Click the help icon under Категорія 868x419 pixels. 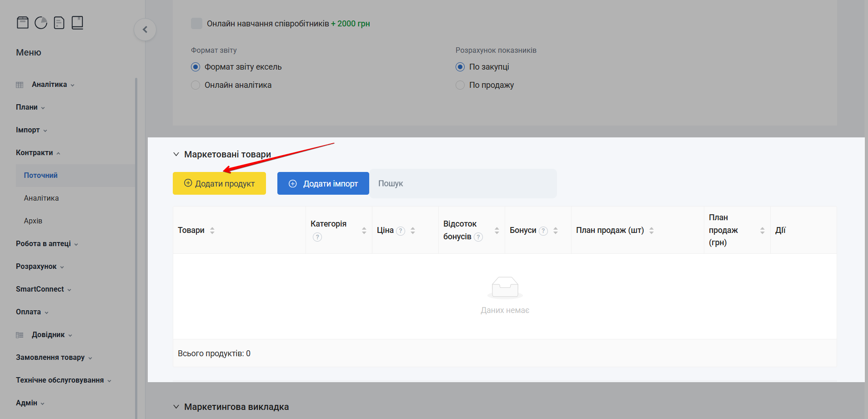(x=317, y=237)
